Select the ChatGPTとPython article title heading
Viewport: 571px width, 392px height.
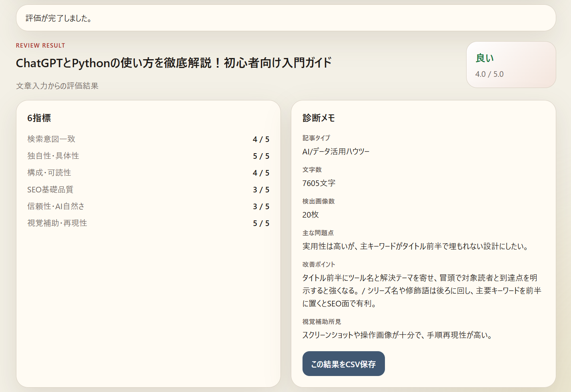[174, 63]
